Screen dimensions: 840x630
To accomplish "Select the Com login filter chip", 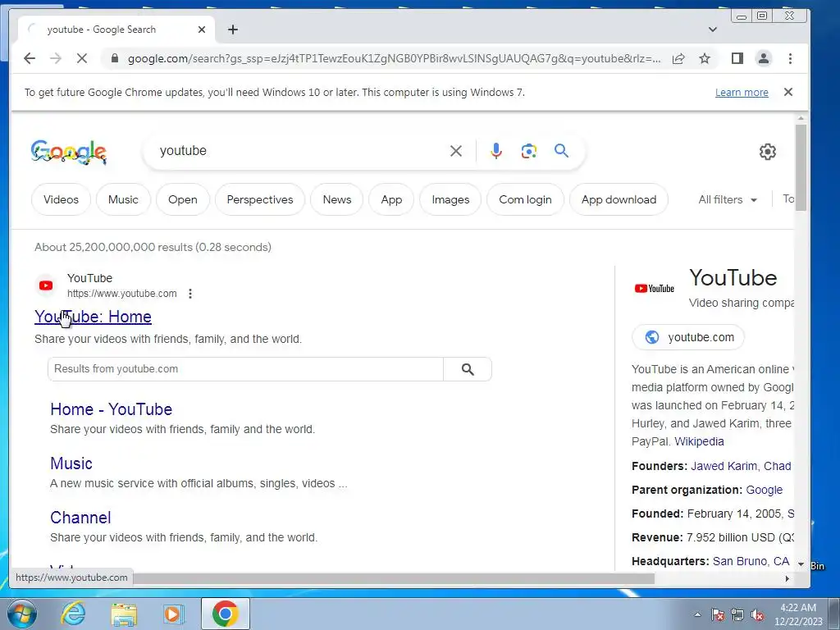I will point(525,199).
